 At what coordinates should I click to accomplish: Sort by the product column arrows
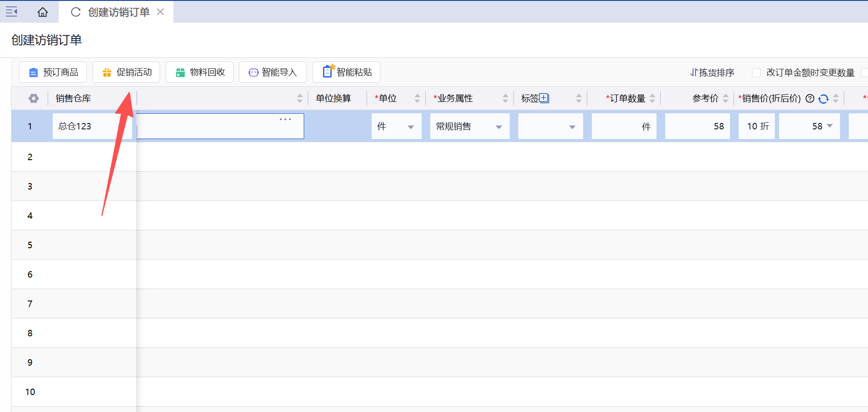[x=300, y=98]
